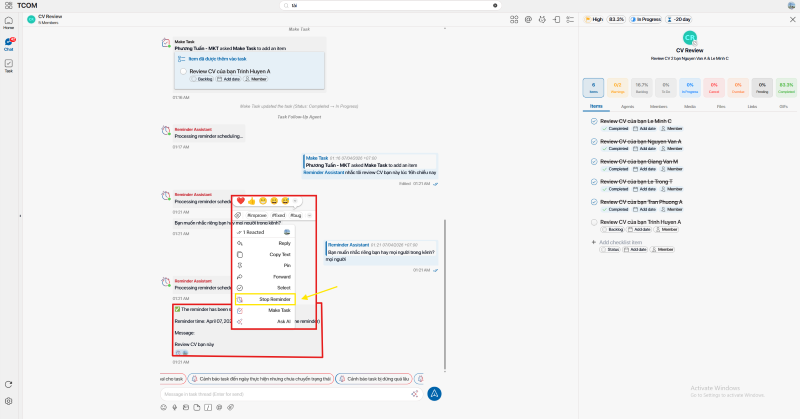Check Review CV Trinh Huyen A in chat card
This screenshot has height=419, width=800.
coord(183,71)
